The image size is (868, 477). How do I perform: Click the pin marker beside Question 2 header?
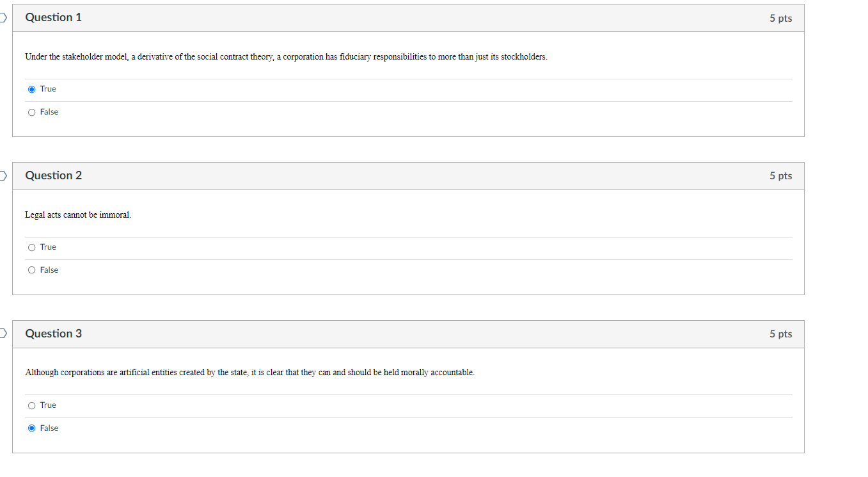tap(2, 175)
